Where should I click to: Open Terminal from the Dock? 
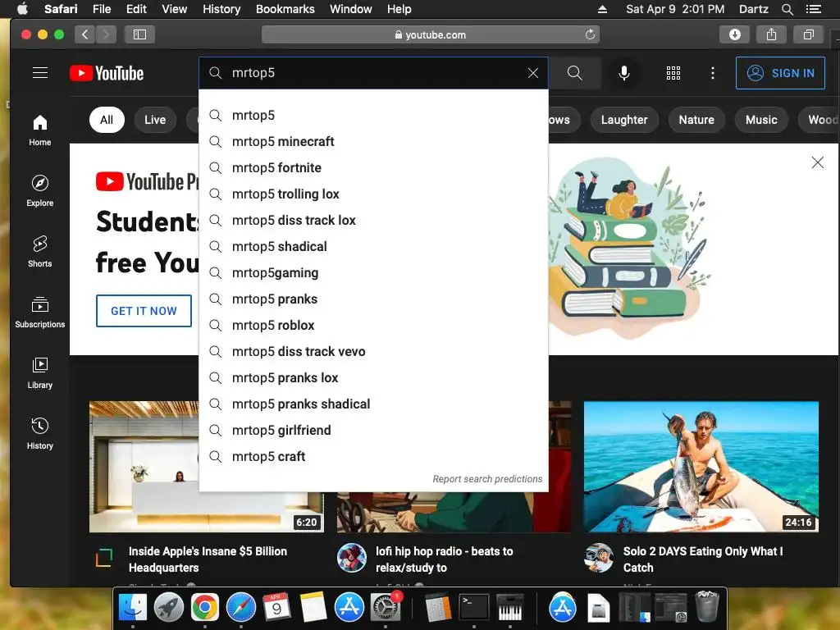coord(474,608)
